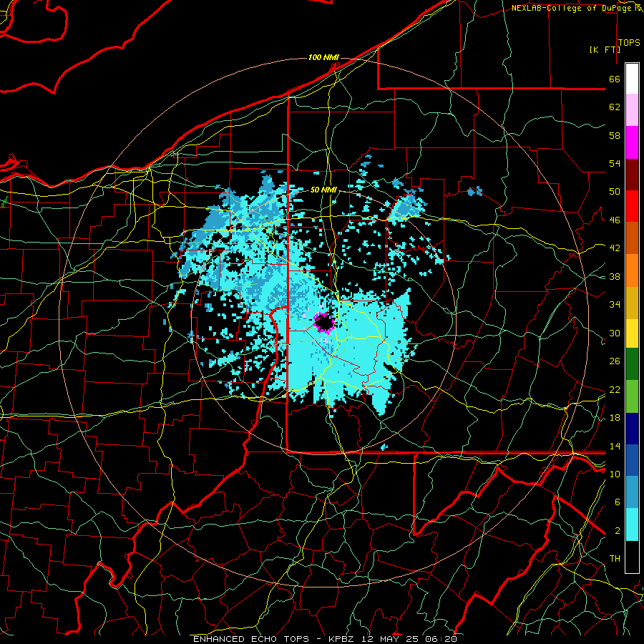
Task: Click the legend value '34'
Action: pyautogui.click(x=615, y=305)
